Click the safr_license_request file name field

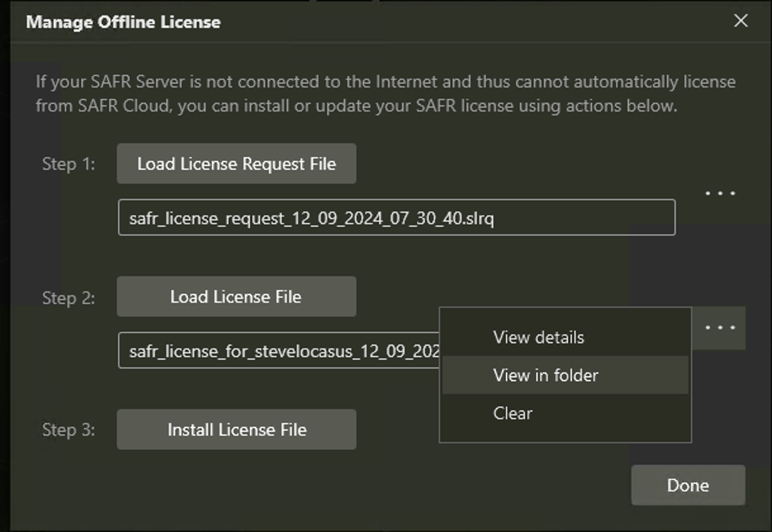coord(396,218)
